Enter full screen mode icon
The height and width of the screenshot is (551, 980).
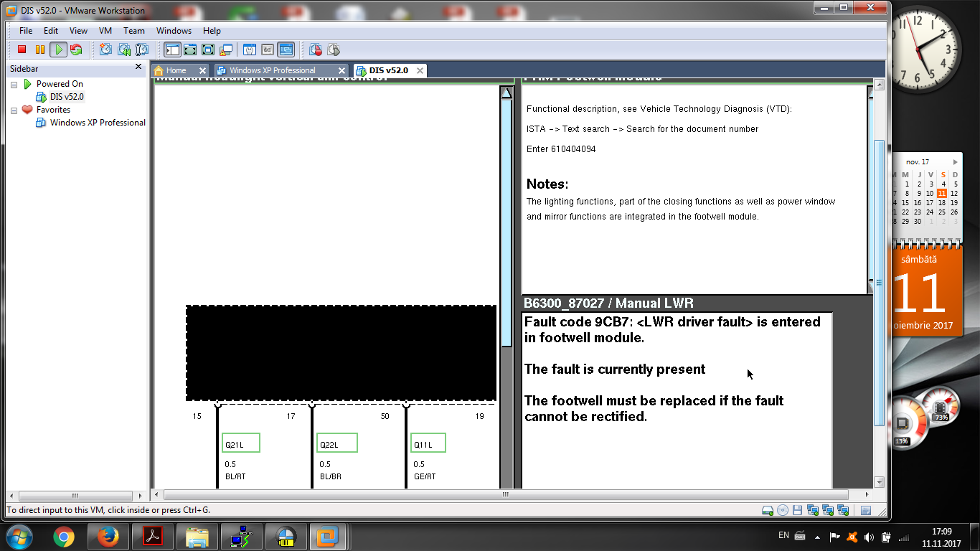208,50
